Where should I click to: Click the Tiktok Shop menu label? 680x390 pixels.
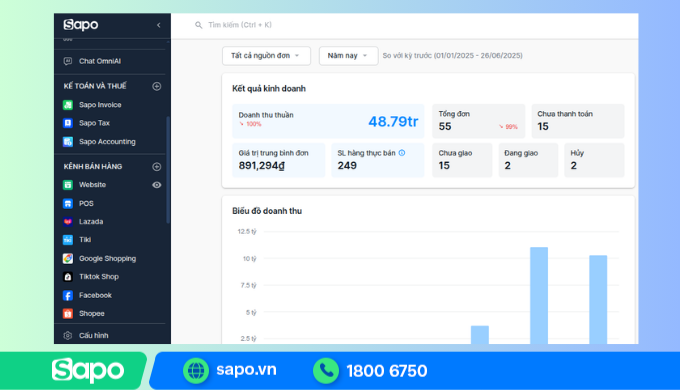click(x=99, y=277)
